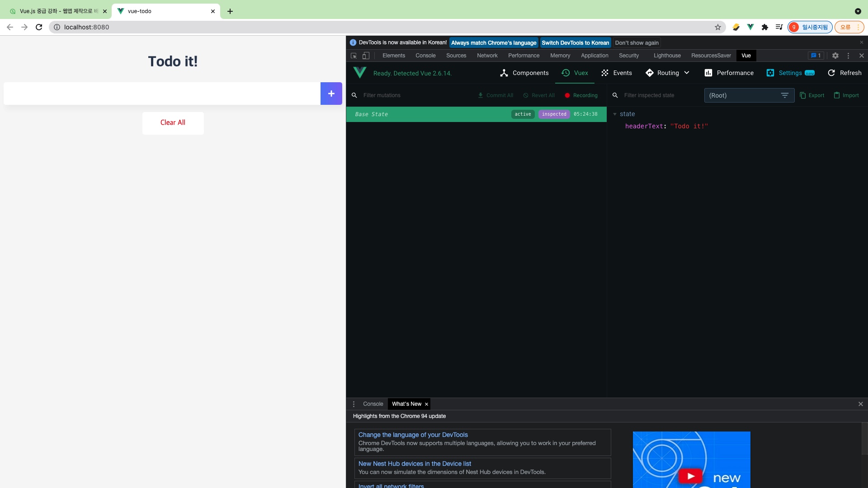The width and height of the screenshot is (868, 488).
Task: Switch to the Network tab
Action: click(487, 56)
